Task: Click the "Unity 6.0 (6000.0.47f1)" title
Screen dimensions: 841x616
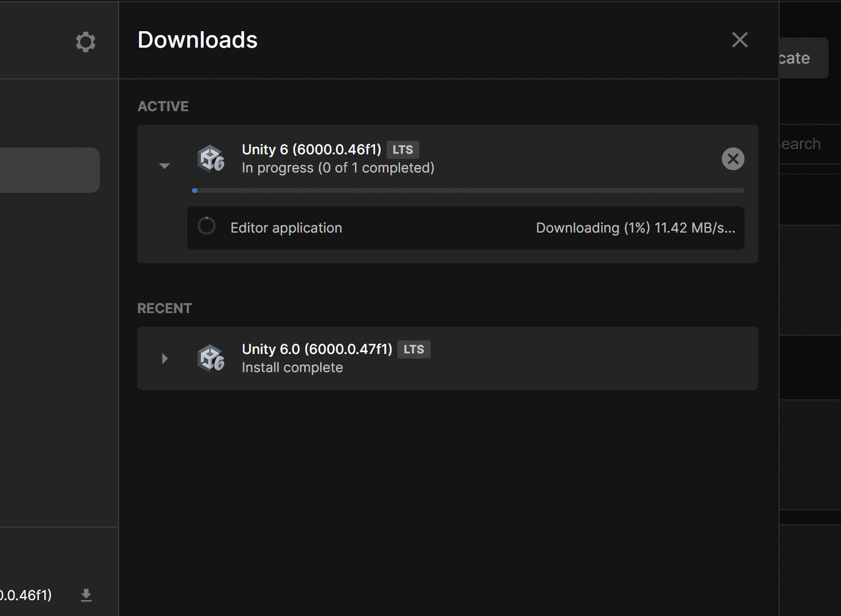Action: point(317,349)
